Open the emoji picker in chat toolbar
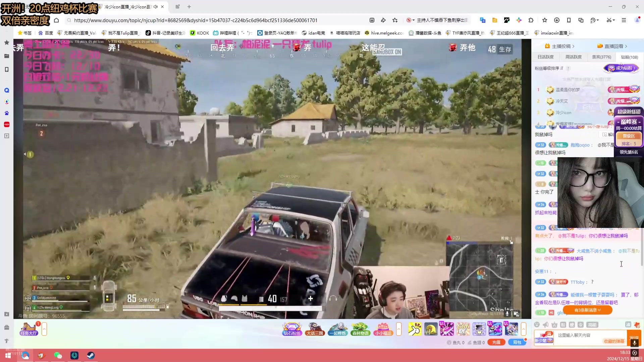Image resolution: width=644 pixels, height=362 pixels. point(537,324)
